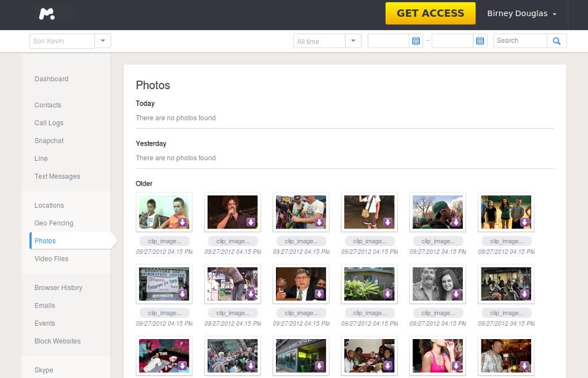
Task: Go to Dashboard in sidebar
Action: coord(52,79)
